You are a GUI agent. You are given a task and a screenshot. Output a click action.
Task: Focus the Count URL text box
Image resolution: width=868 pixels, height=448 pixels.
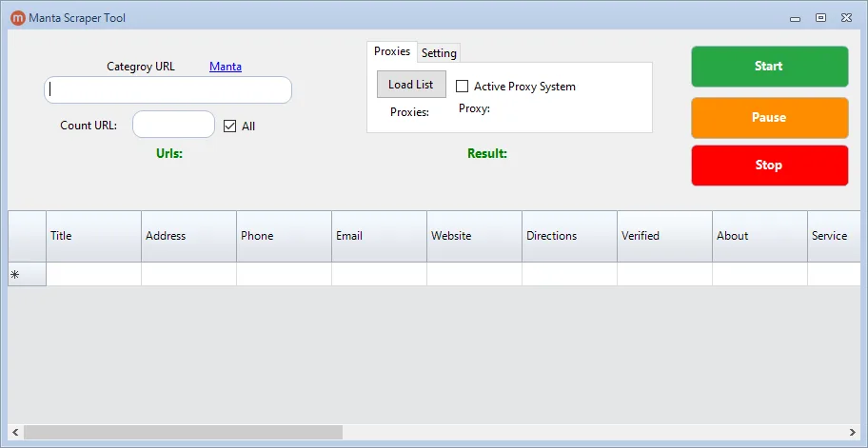tap(173, 125)
